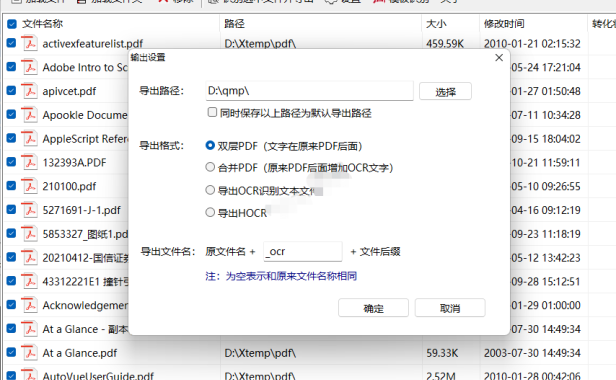Image resolution: width=616 pixels, height=380 pixels.
Task: Select 合并PDF export format
Action: pos(210,167)
